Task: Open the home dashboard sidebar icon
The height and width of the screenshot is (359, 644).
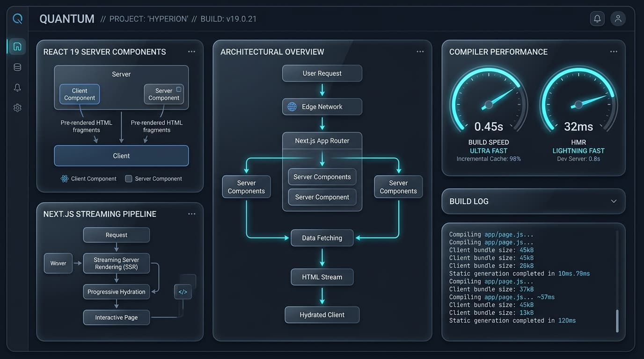Action: coord(17,46)
